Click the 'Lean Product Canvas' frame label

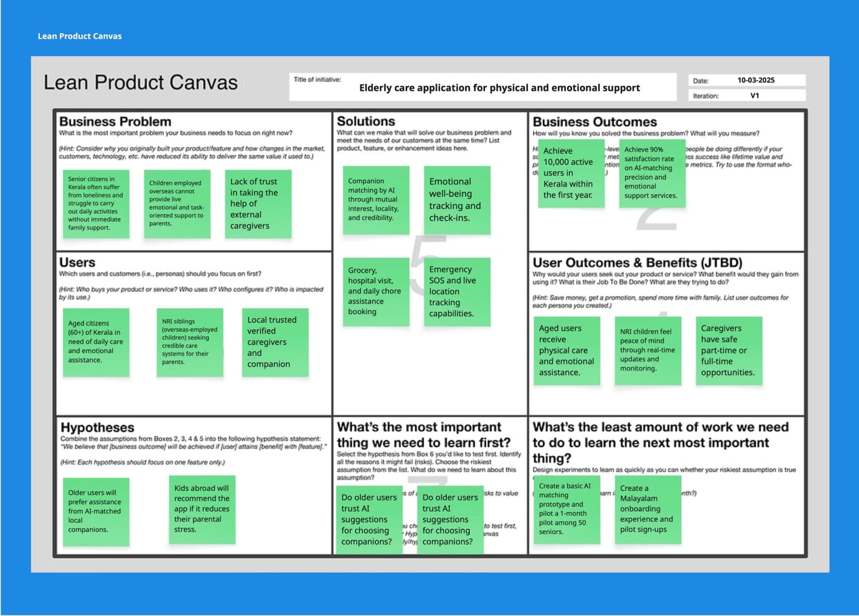click(80, 36)
